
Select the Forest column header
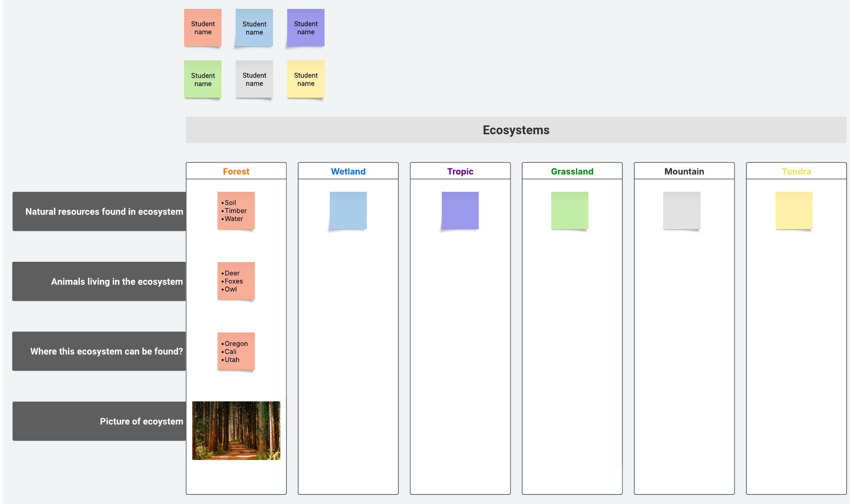point(236,171)
